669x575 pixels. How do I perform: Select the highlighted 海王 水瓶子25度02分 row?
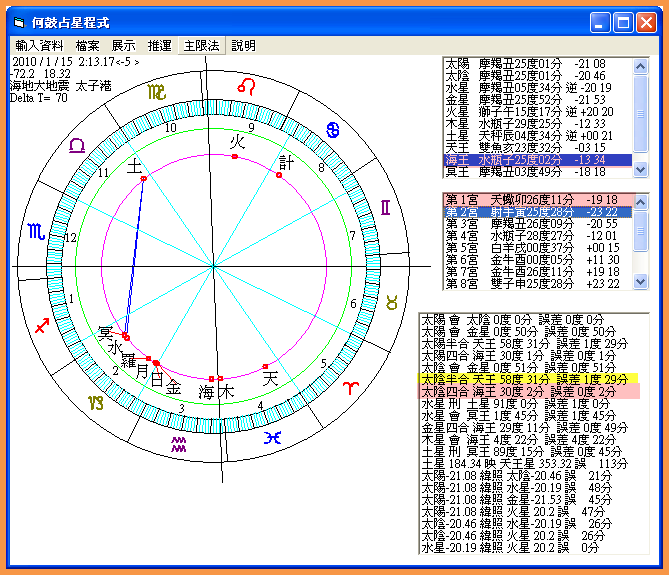537,160
